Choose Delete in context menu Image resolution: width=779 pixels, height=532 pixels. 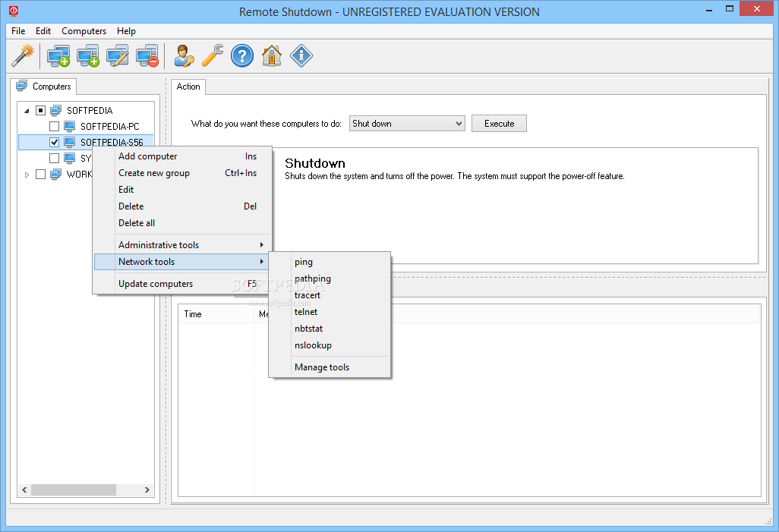182,206
